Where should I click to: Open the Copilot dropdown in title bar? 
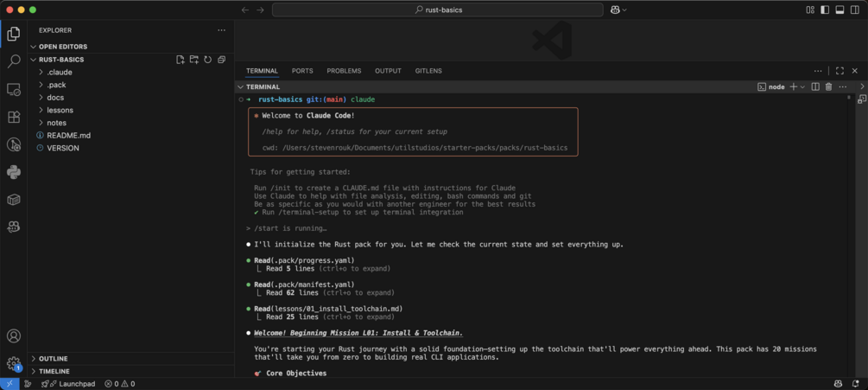619,10
